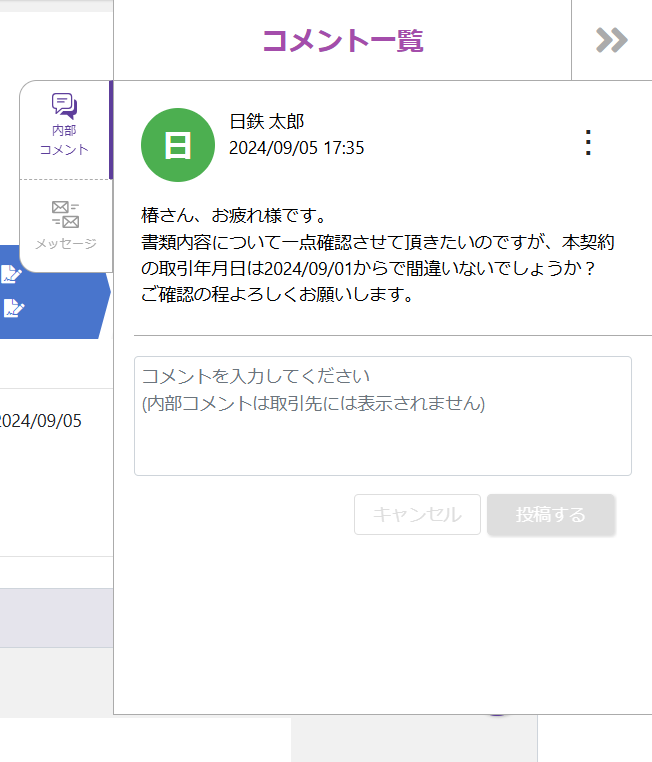Click lower document-edit icon on blue arrow

coord(14,308)
